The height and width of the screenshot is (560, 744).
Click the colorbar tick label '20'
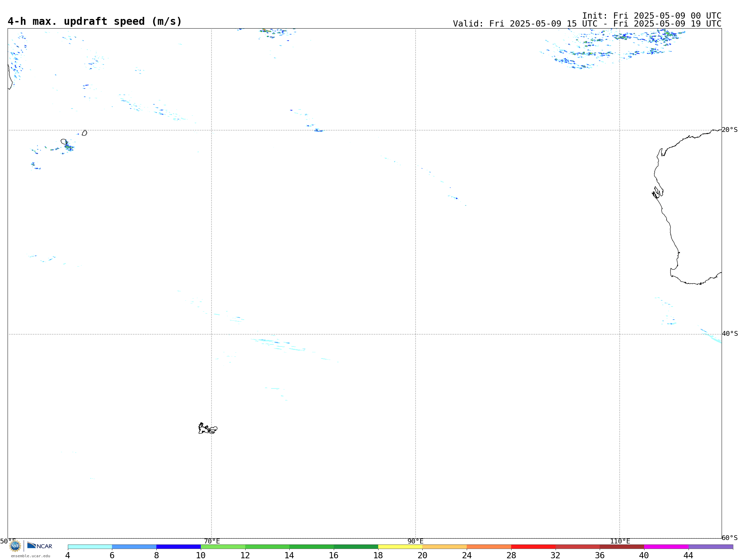click(x=422, y=556)
